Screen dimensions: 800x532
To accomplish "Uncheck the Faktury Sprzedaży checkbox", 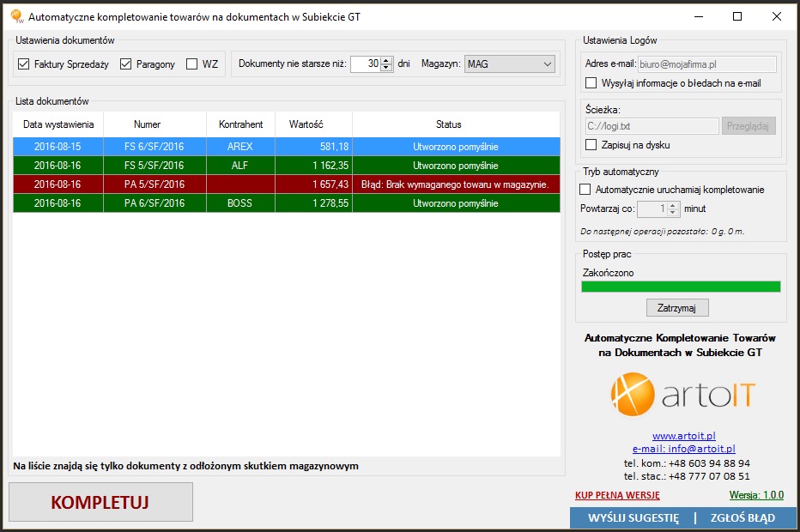I will click(23, 64).
